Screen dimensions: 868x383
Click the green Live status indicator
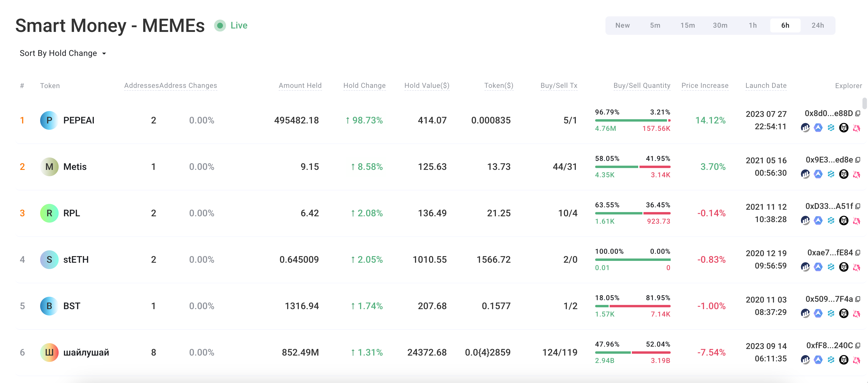click(220, 26)
